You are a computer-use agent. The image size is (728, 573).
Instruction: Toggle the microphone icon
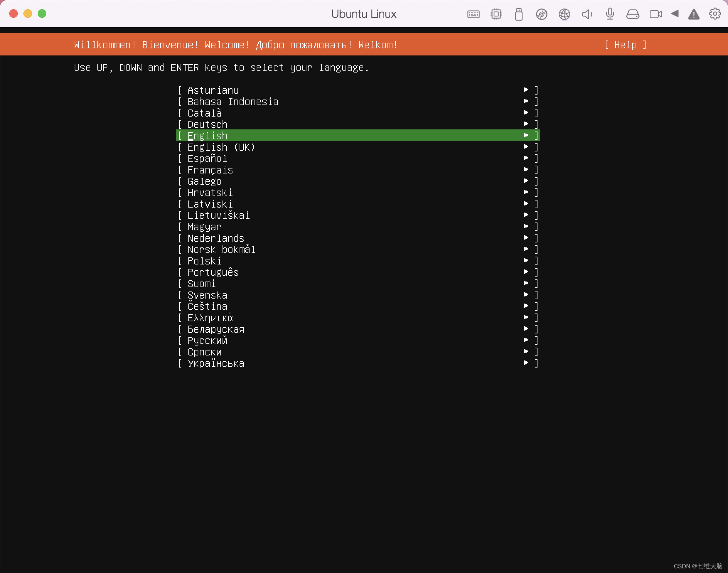pos(610,14)
